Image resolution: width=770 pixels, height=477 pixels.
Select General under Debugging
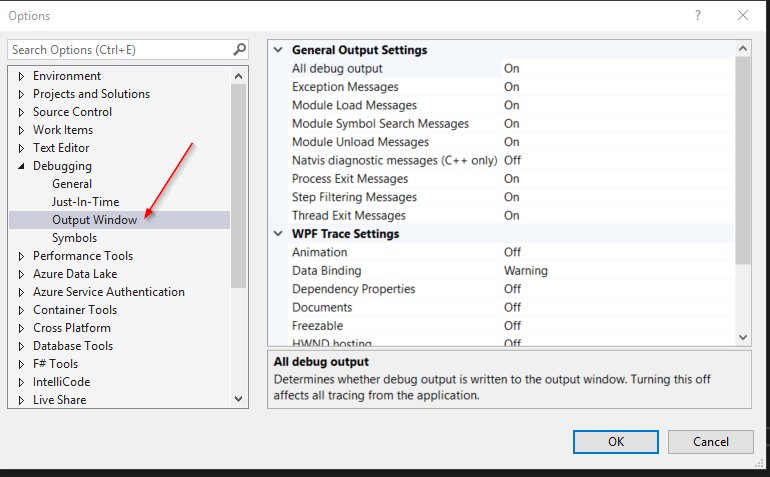(x=72, y=184)
